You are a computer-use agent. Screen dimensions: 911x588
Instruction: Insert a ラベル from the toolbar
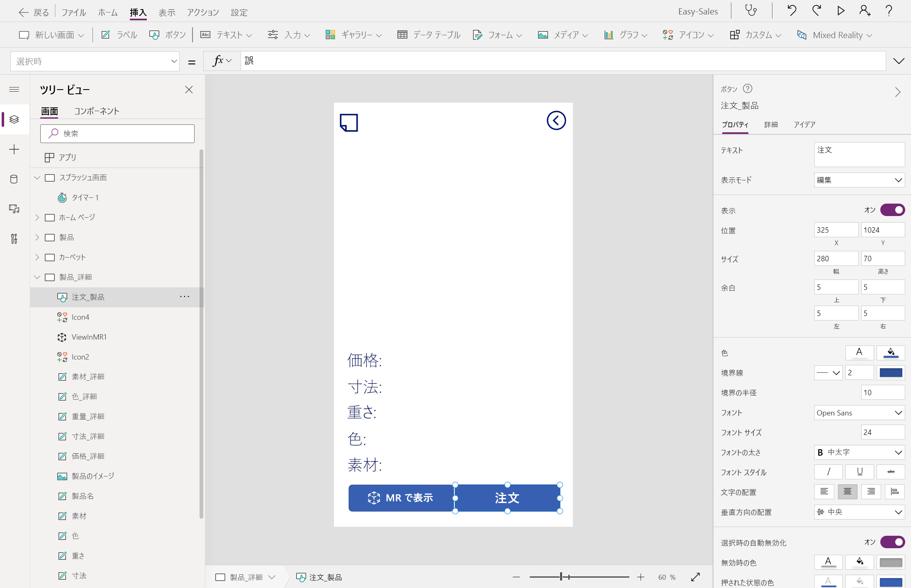[119, 35]
